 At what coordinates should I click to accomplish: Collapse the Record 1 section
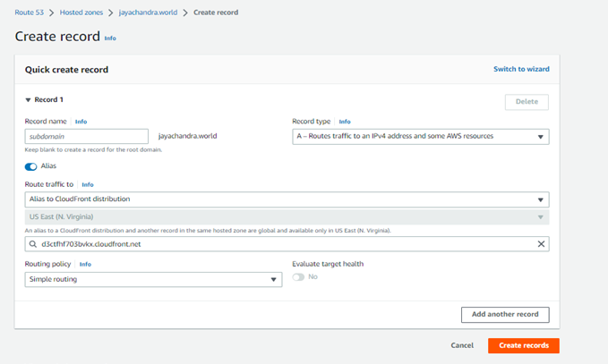[x=28, y=100]
